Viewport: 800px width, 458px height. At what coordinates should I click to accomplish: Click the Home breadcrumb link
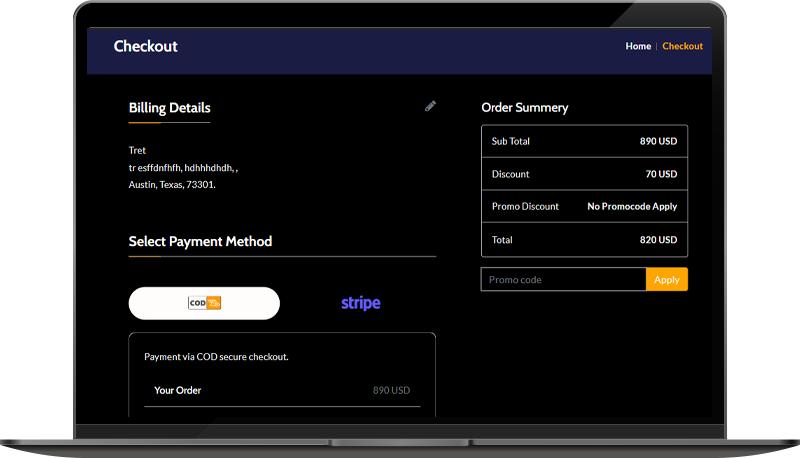pos(638,46)
